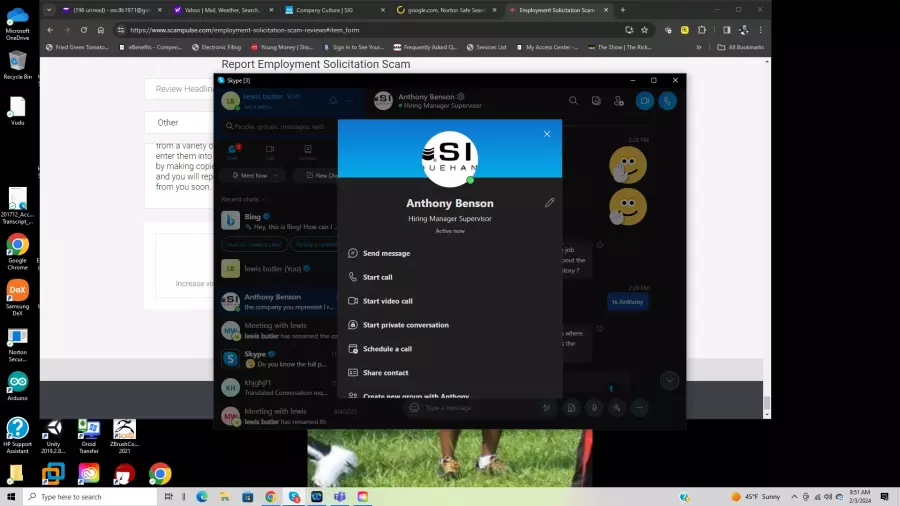Click Start private conversation

pyautogui.click(x=405, y=325)
